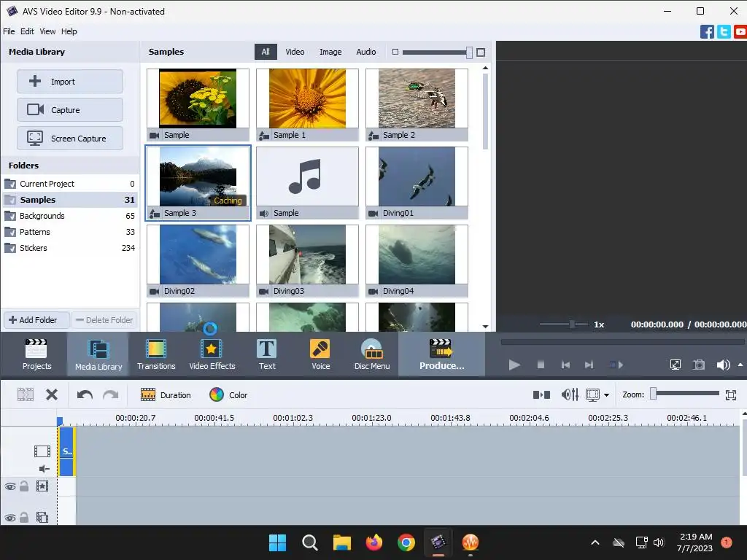
Task: Toggle visibility of the video overlay track
Action: pyautogui.click(x=10, y=518)
